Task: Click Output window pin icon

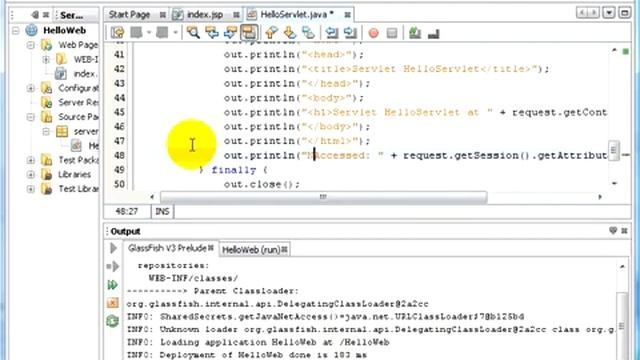Action: 613,231
